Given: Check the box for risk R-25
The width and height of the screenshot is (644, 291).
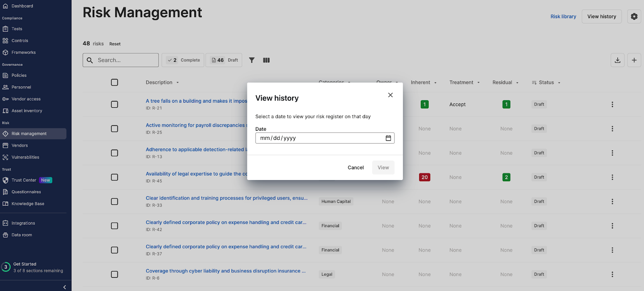Looking at the screenshot, I should tap(114, 129).
